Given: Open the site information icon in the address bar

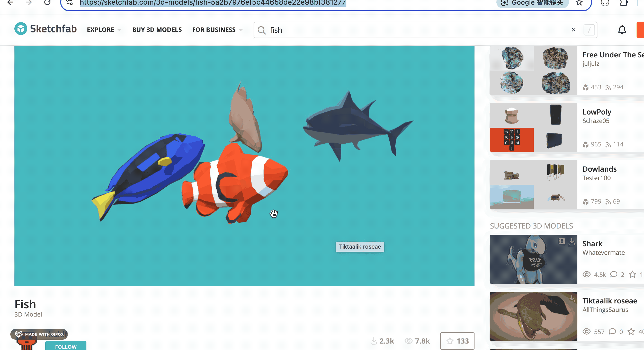Looking at the screenshot, I should point(69,3).
